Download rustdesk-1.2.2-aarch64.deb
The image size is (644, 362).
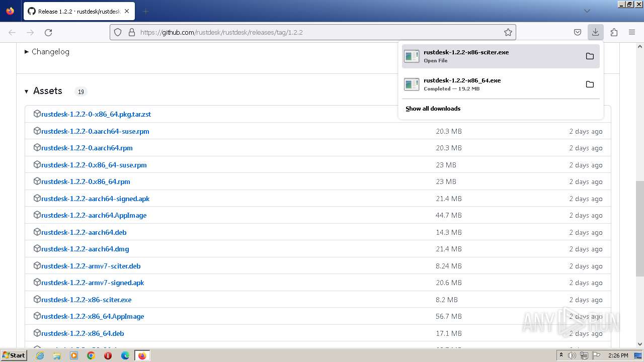[84, 232]
